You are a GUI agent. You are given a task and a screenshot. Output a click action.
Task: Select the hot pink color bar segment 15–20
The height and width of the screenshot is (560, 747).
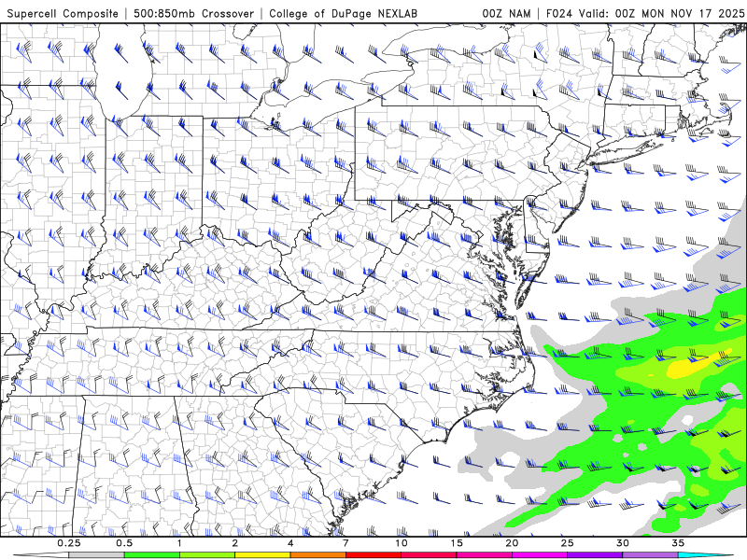click(484, 555)
